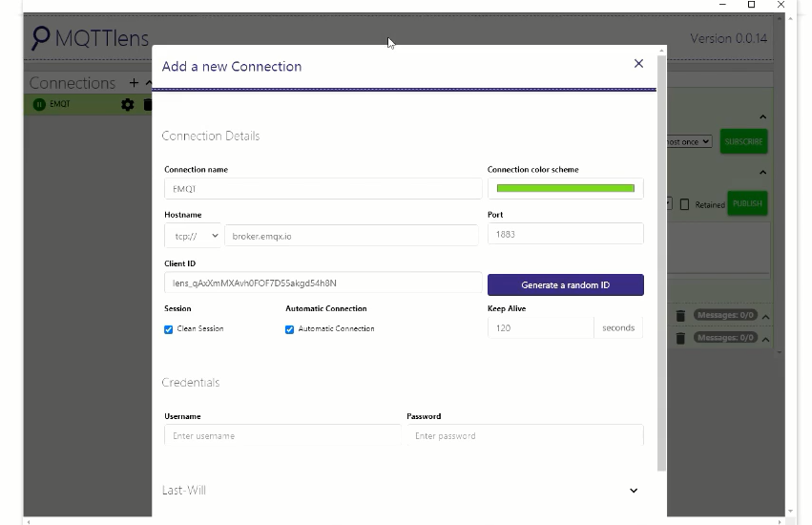
Task: Open the 'most once' QoS dropdown
Action: coord(689,141)
